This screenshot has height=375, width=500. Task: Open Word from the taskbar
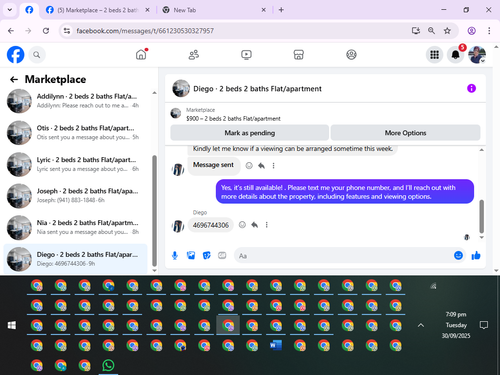click(276, 345)
